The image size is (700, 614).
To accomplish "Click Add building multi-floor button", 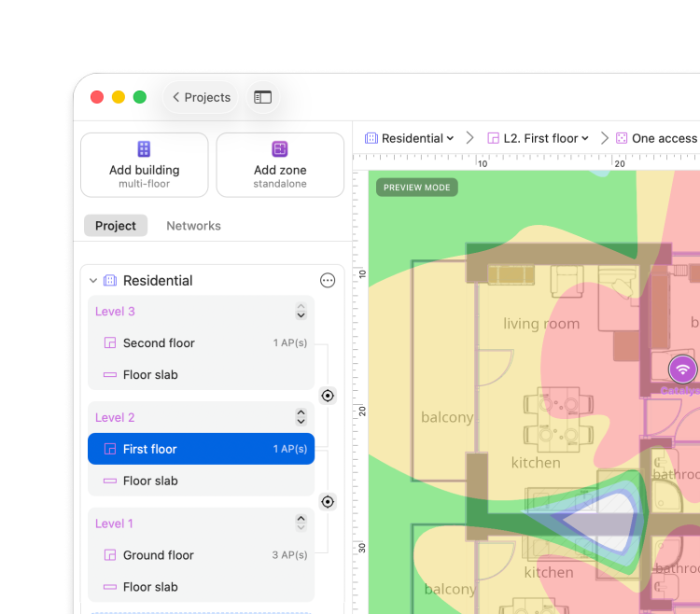I will pyautogui.click(x=144, y=164).
